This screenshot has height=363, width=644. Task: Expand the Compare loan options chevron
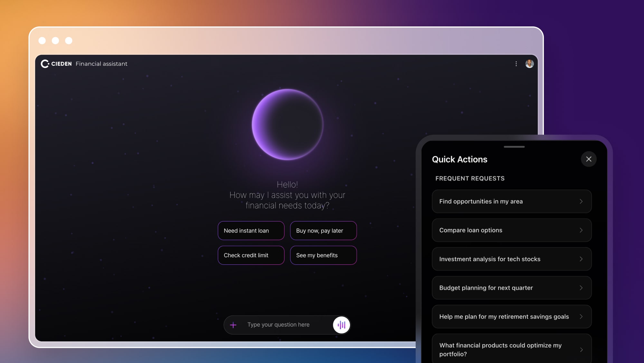[581, 230]
